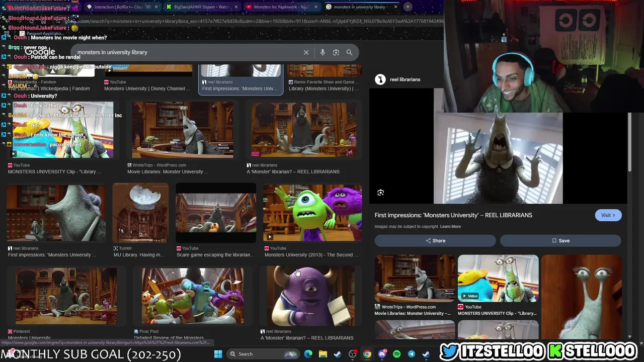The image size is (644, 362).
Task: Open the 'MONSTERS UNIVERSITY Clip - Library' YouTube result
Action: point(63,130)
